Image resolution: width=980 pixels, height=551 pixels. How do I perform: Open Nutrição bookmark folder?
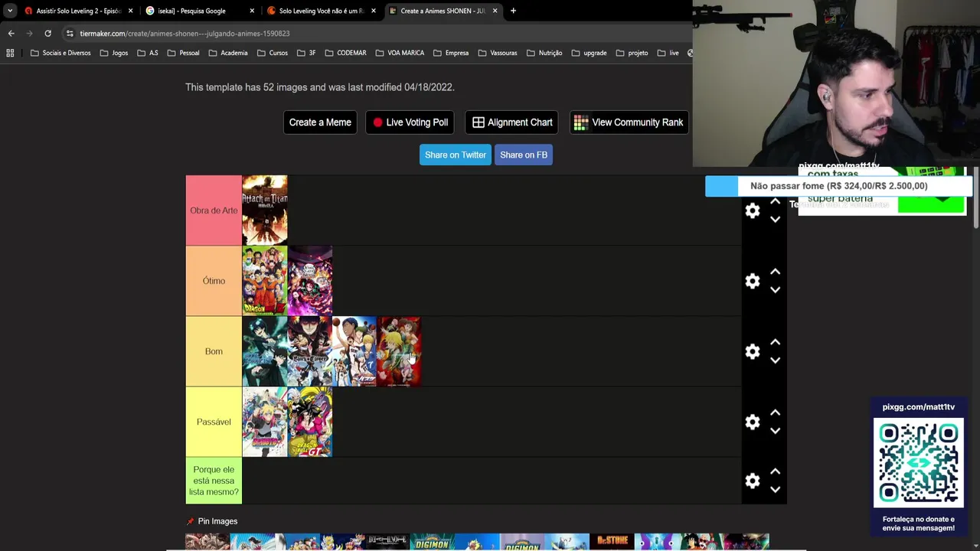tap(544, 53)
